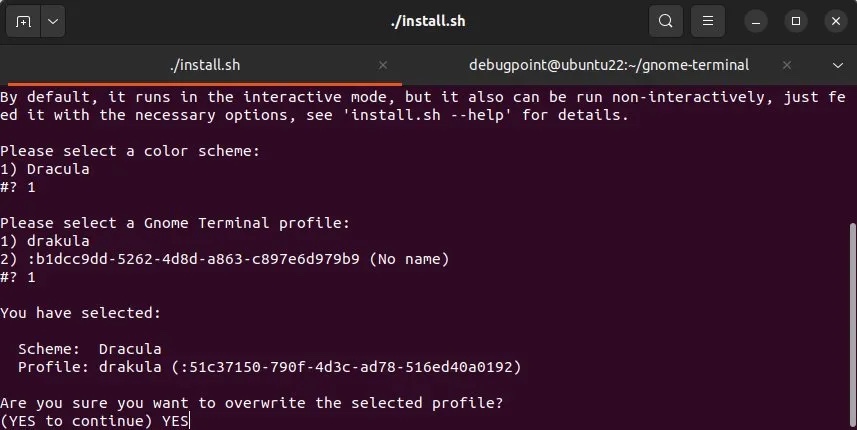This screenshot has height=430, width=857.
Task: Click the '(No name)' profile entry
Action: pyautogui.click(x=409, y=259)
